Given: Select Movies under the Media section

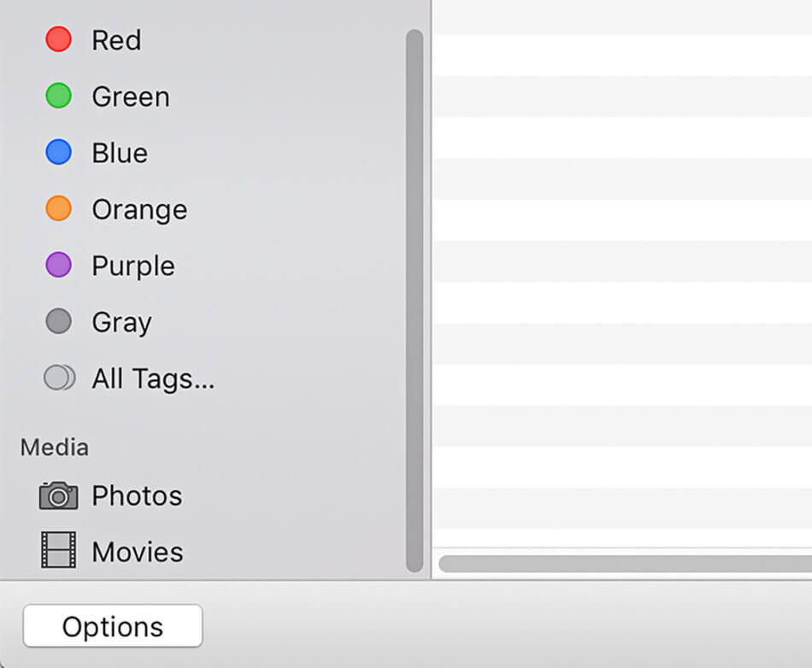Looking at the screenshot, I should (x=138, y=552).
